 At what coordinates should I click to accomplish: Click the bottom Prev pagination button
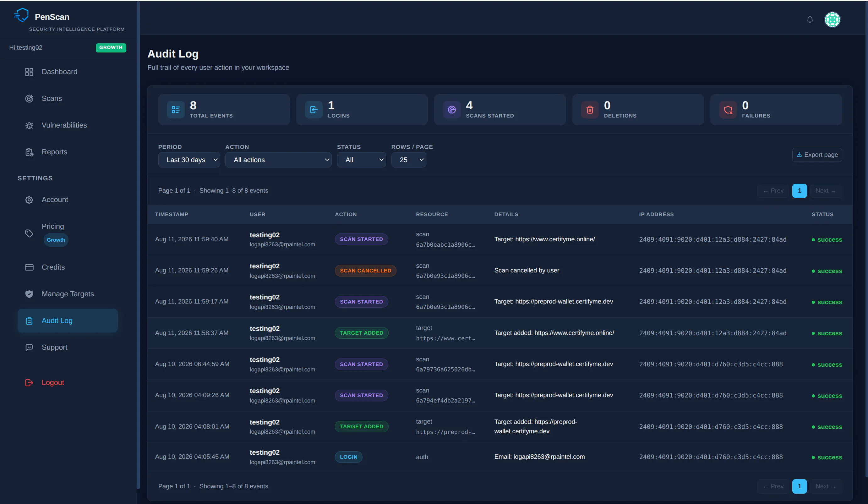[773, 486]
